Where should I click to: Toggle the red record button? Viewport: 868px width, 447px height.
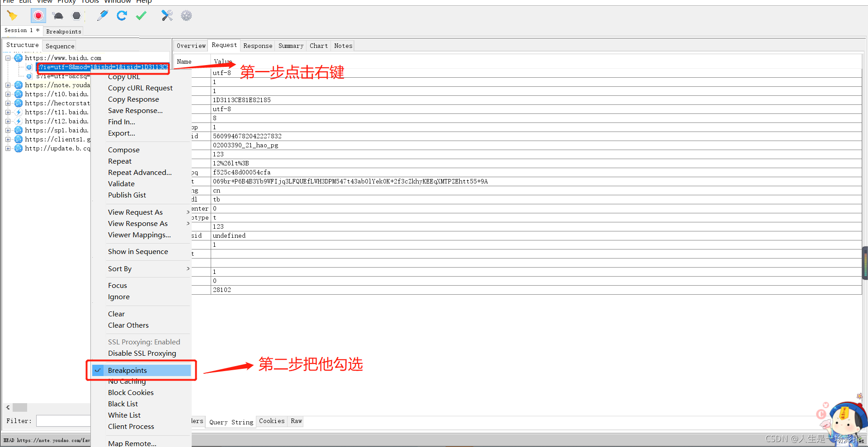pyautogui.click(x=38, y=16)
